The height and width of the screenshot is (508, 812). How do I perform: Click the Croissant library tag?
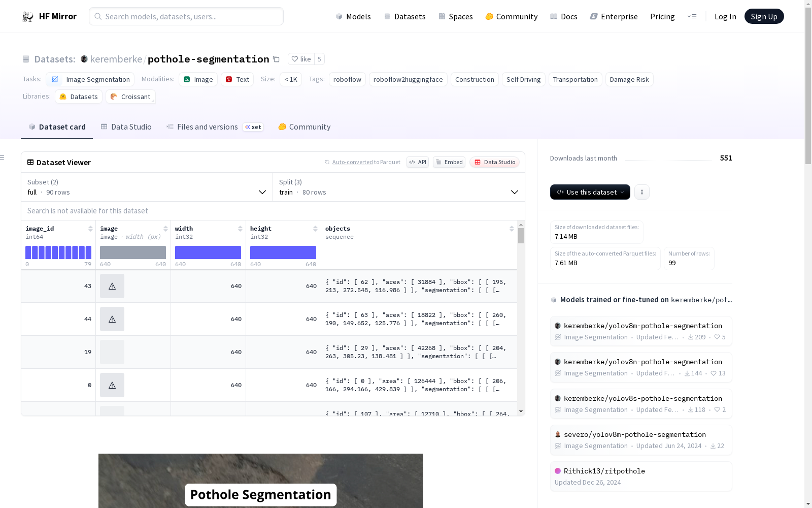click(130, 97)
